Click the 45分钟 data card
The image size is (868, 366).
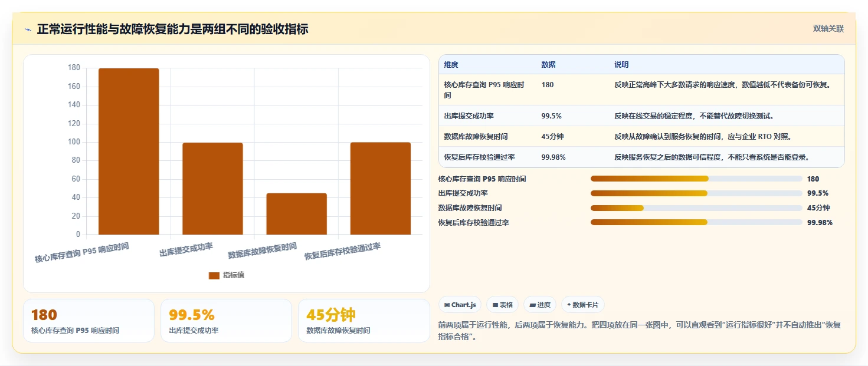[364, 321]
